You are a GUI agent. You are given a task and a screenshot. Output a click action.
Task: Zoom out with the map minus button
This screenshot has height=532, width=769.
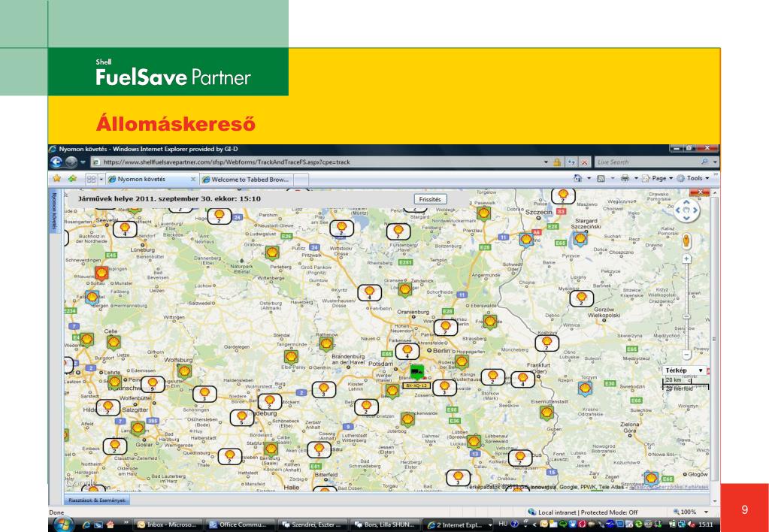686,355
